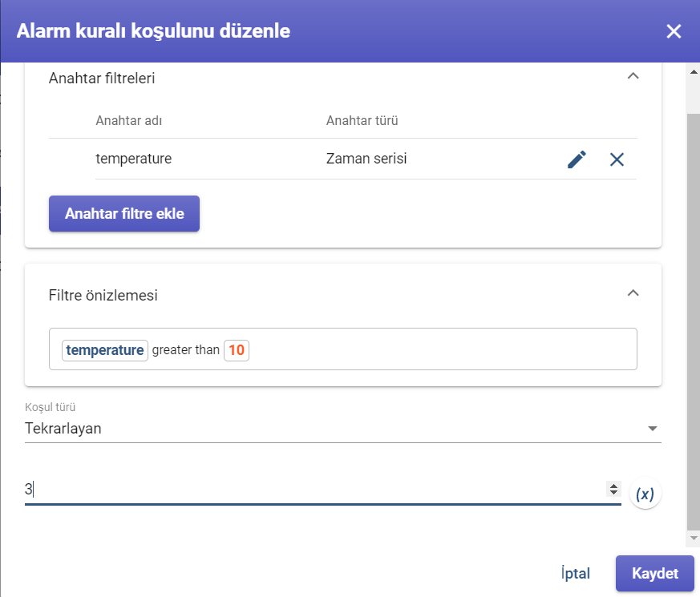Cancel editing with the İptal button
700x597 pixels.
(576, 573)
